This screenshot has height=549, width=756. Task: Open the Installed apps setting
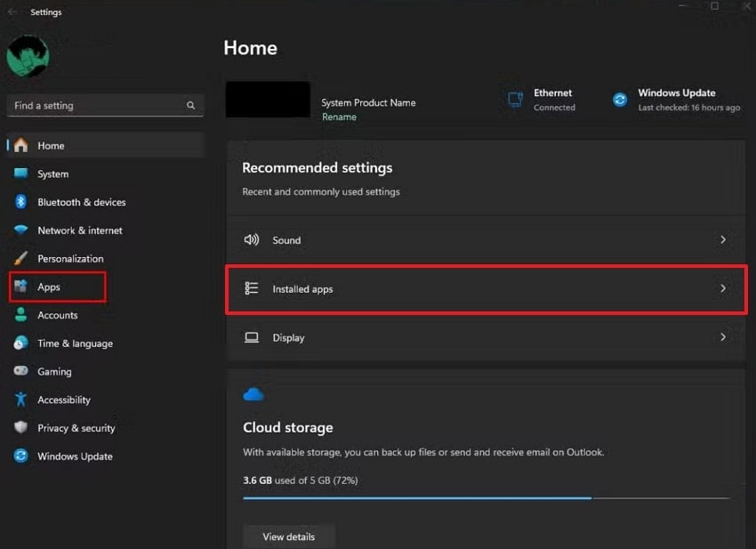(486, 289)
